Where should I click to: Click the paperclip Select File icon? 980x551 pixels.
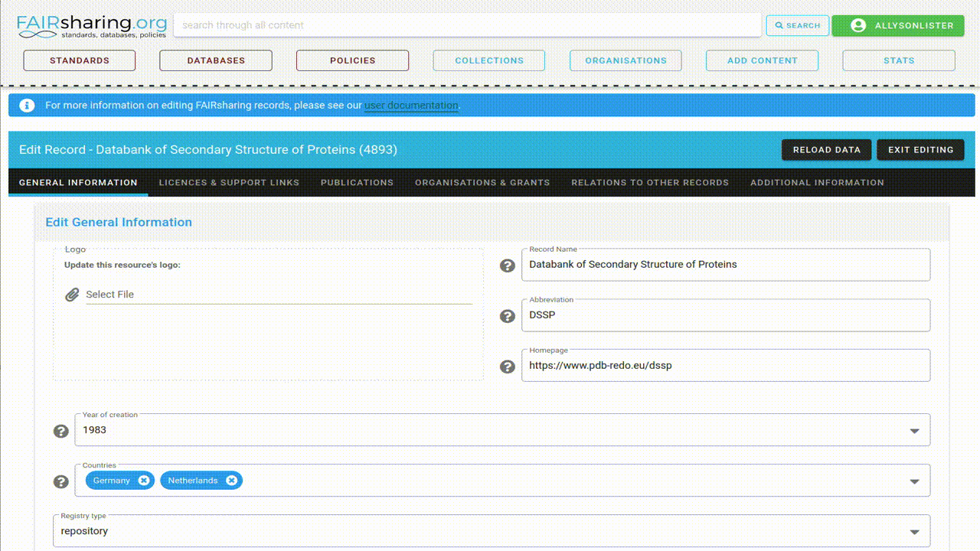click(x=72, y=295)
